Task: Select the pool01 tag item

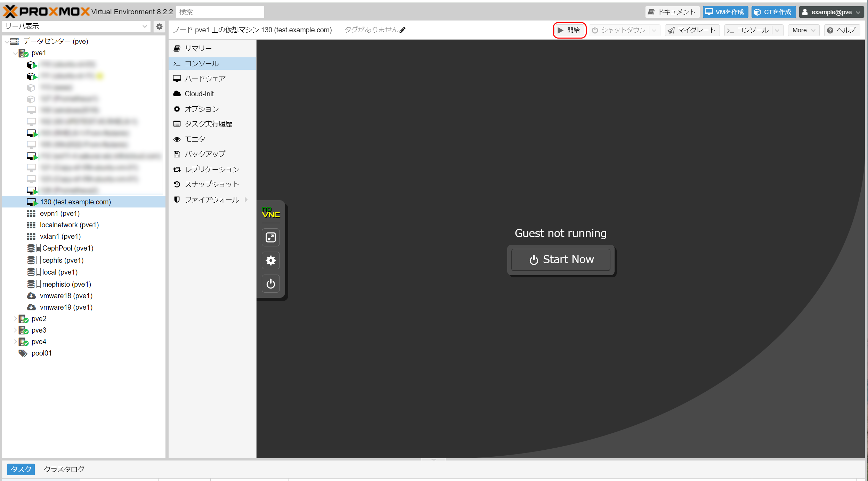Action: click(x=41, y=353)
